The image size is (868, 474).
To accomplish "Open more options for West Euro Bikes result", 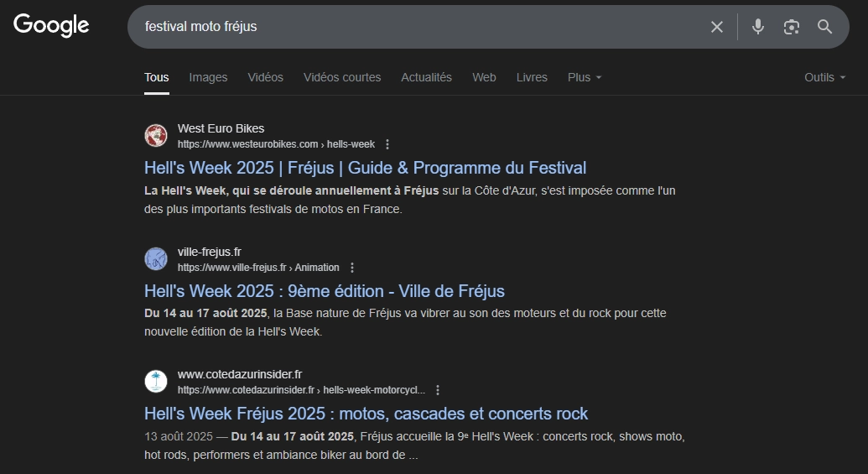I will tap(387, 144).
